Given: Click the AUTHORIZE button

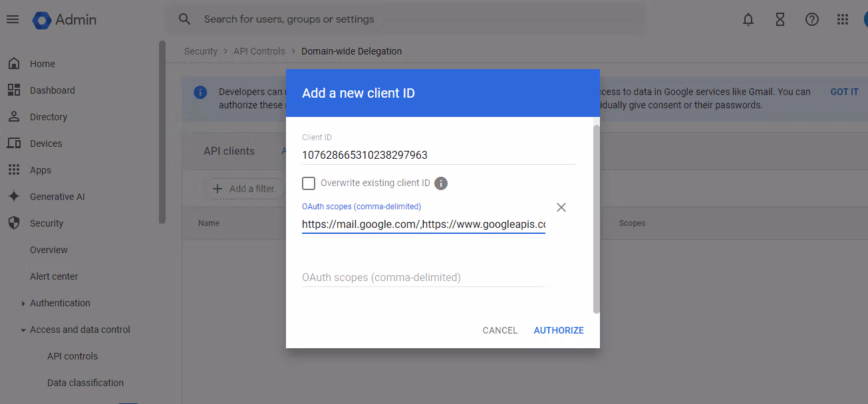Looking at the screenshot, I should point(558,330).
